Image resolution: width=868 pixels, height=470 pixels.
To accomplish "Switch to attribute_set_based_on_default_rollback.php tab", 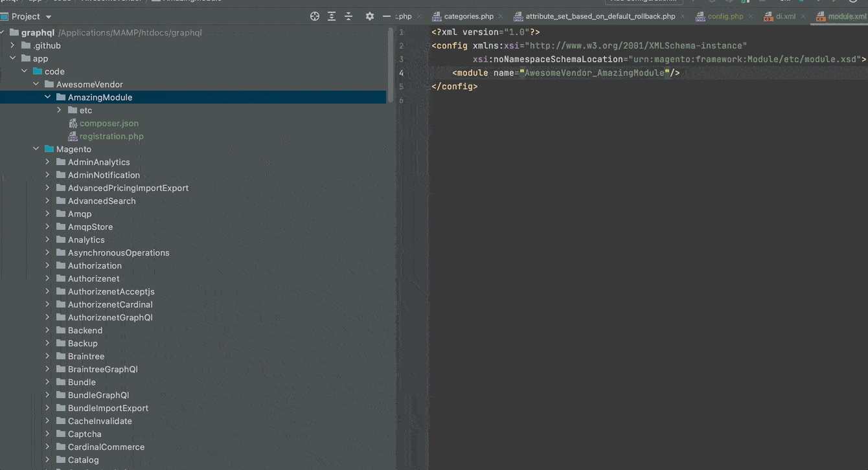I will point(600,17).
